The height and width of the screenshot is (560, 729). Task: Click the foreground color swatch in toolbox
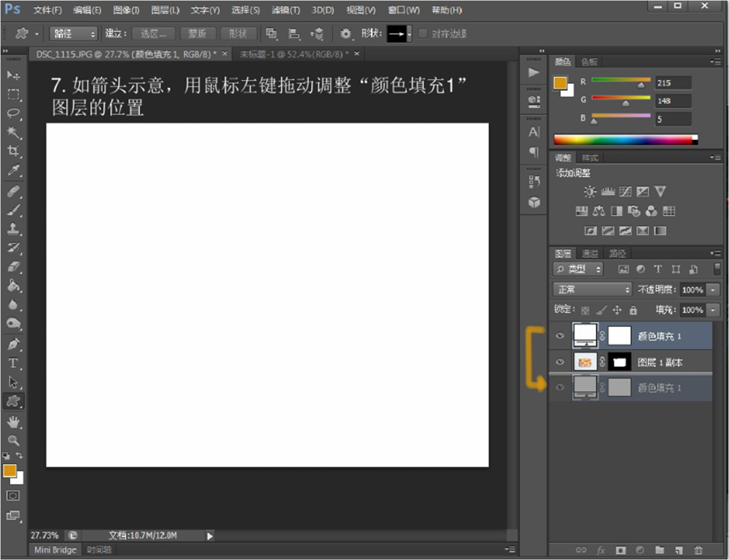[x=9, y=471]
